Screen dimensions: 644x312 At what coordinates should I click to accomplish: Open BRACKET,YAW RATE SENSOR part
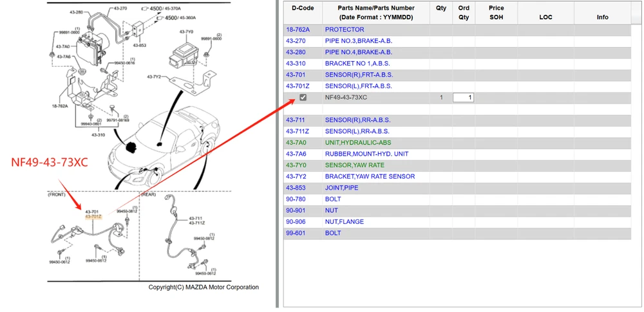point(370,177)
